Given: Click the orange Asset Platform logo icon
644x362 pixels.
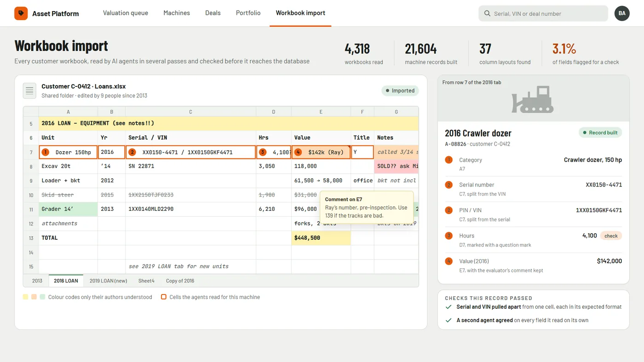Looking at the screenshot, I should (21, 13).
